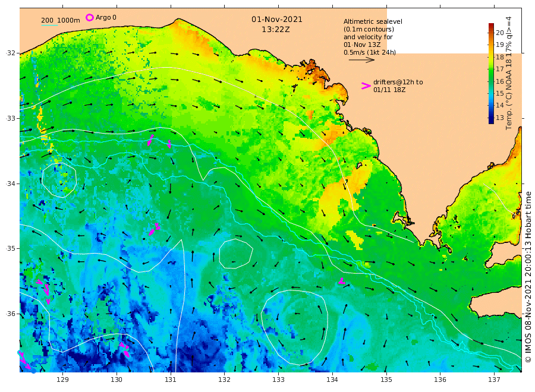Click the '(0.1m contours)' text
This screenshot has height=392, width=535.
369,29
